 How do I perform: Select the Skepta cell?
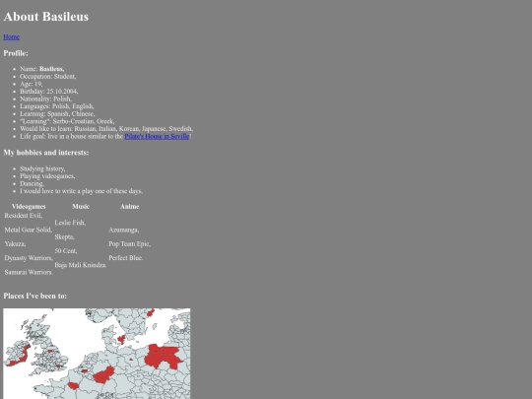(64, 236)
